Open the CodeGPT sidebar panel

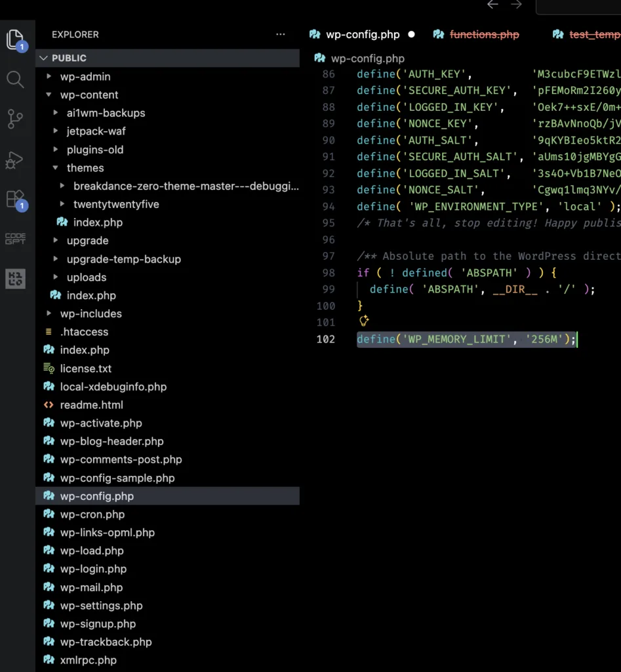pos(16,239)
